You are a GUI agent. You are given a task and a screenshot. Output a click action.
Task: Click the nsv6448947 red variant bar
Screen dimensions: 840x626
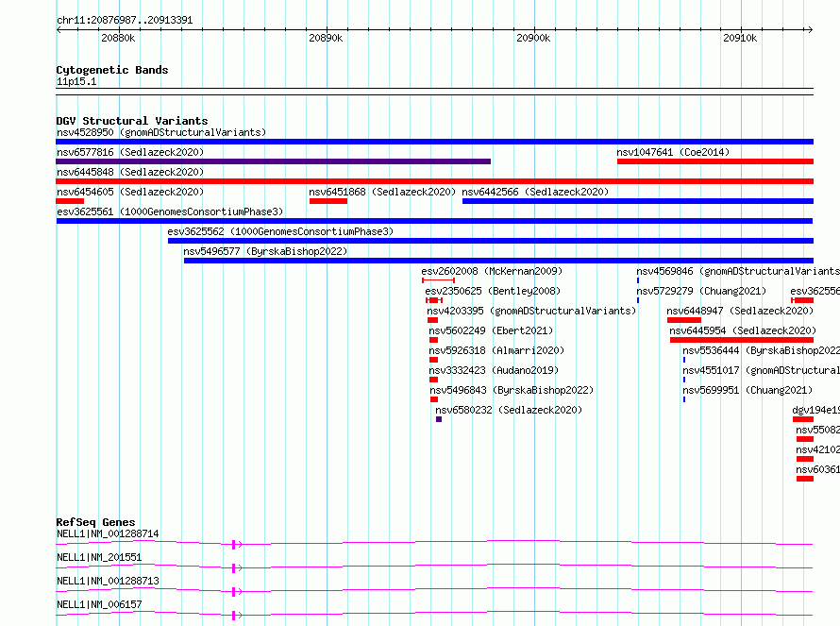pos(684,320)
